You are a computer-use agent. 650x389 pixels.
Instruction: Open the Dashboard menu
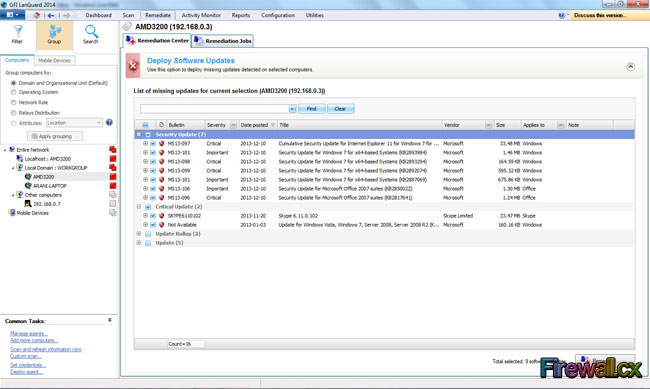(x=99, y=15)
